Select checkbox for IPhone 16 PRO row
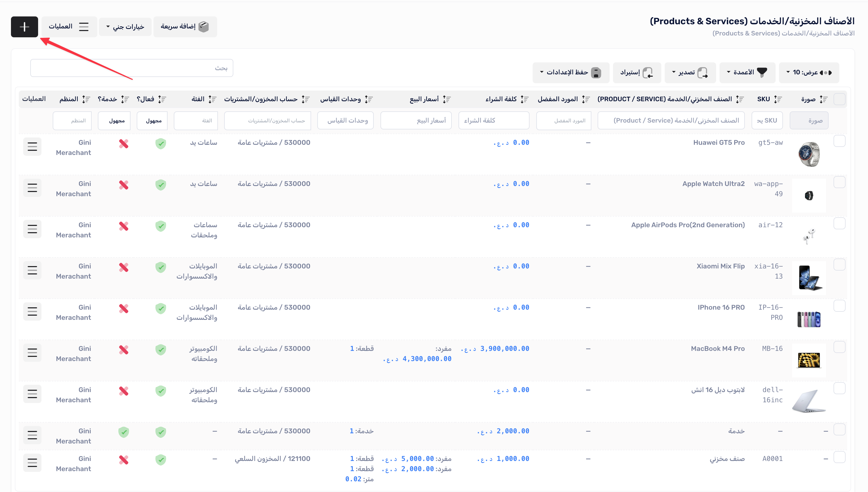868x492 pixels. coord(839,306)
